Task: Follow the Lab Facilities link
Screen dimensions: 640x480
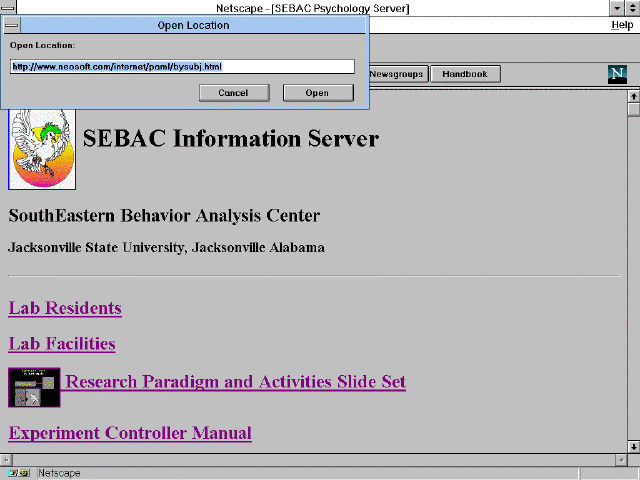Action: (x=62, y=344)
